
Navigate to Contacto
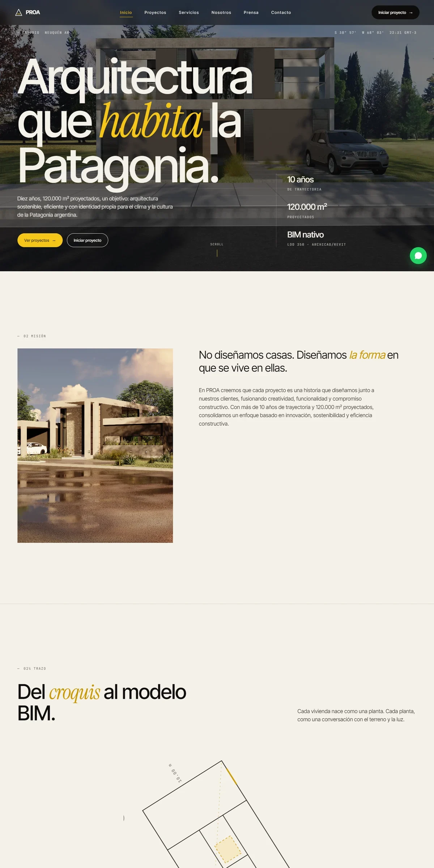click(x=281, y=13)
